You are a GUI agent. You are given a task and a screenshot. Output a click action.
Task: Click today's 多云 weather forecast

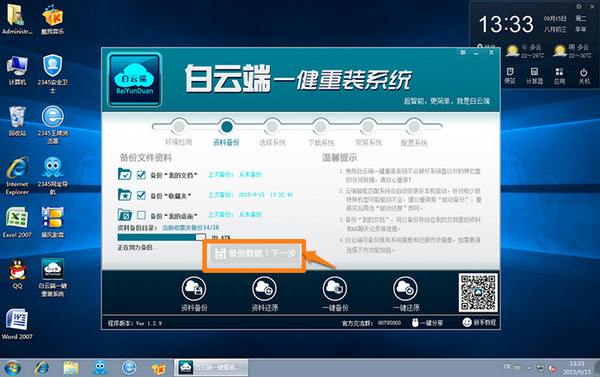tap(525, 51)
